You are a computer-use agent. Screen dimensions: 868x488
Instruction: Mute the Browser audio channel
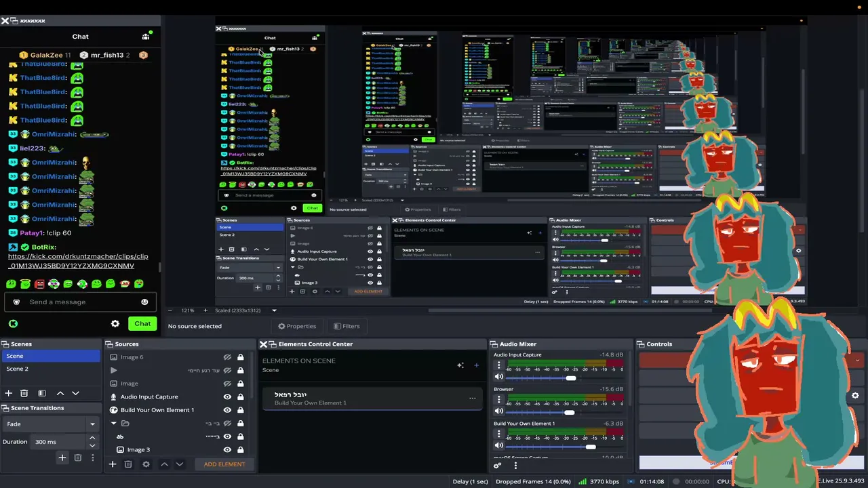pyautogui.click(x=499, y=411)
